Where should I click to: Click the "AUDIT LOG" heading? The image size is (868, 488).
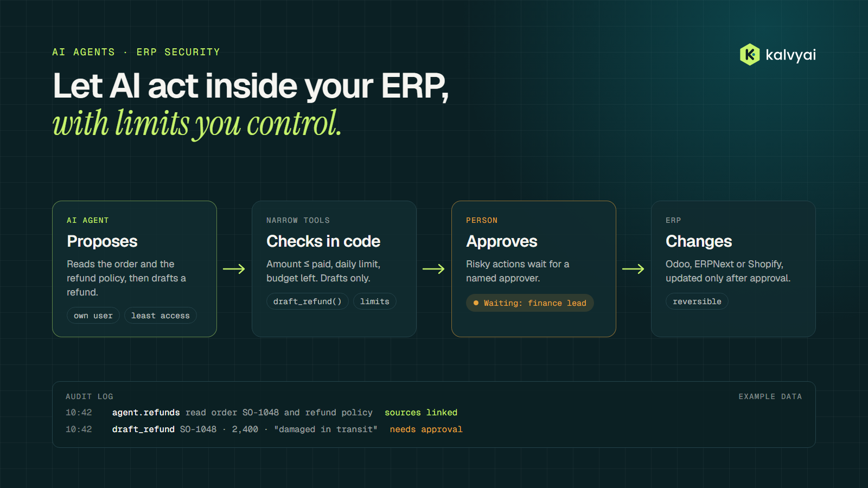[90, 396]
